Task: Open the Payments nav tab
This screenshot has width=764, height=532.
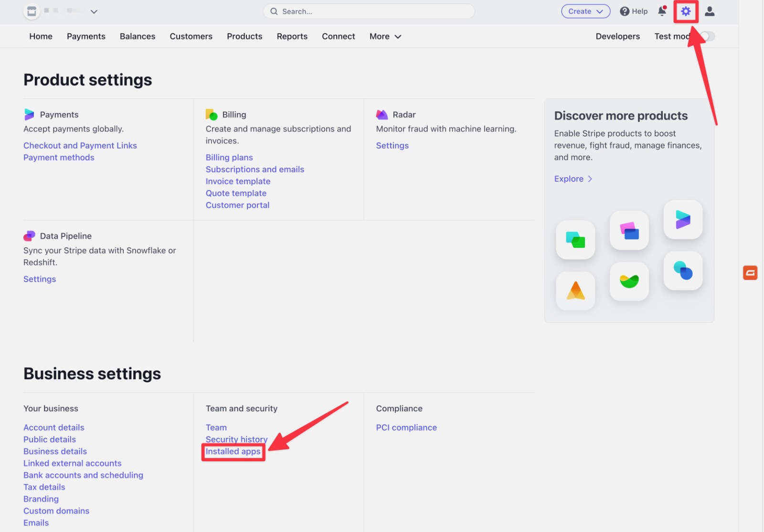Action: (x=86, y=36)
